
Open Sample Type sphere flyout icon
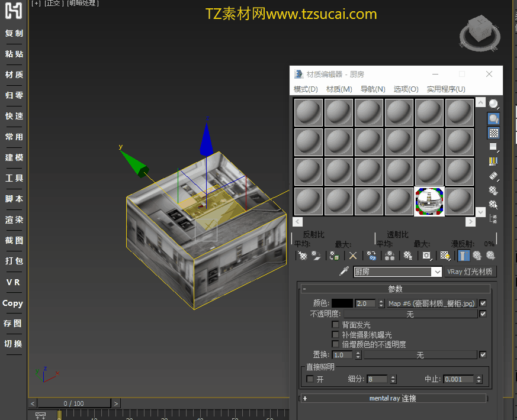click(493, 104)
